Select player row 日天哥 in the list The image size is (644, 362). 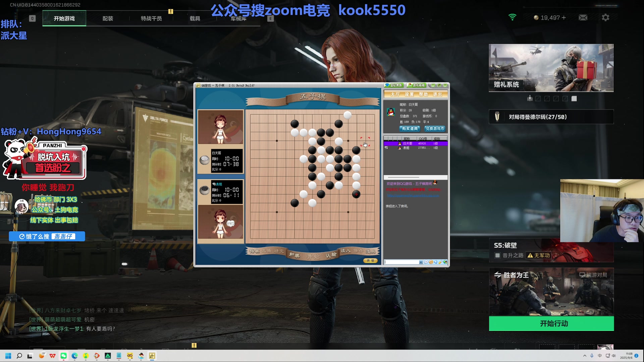(415, 143)
